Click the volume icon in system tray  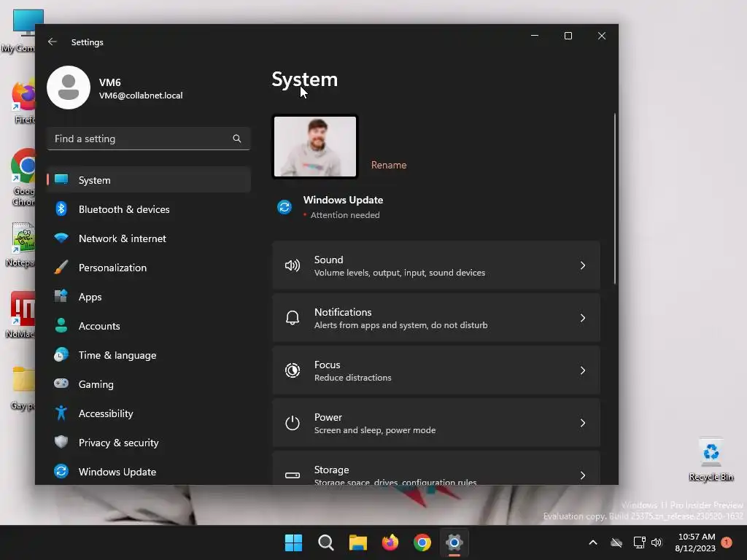click(657, 542)
